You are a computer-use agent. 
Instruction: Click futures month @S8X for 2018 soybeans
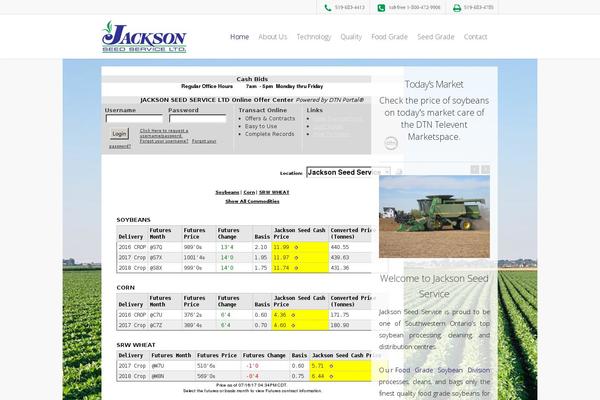[156, 268]
